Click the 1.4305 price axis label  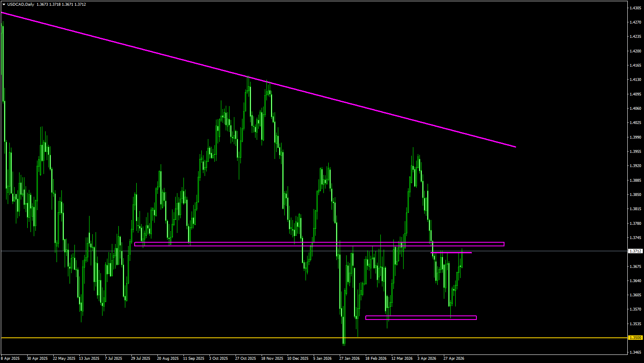point(635,8)
